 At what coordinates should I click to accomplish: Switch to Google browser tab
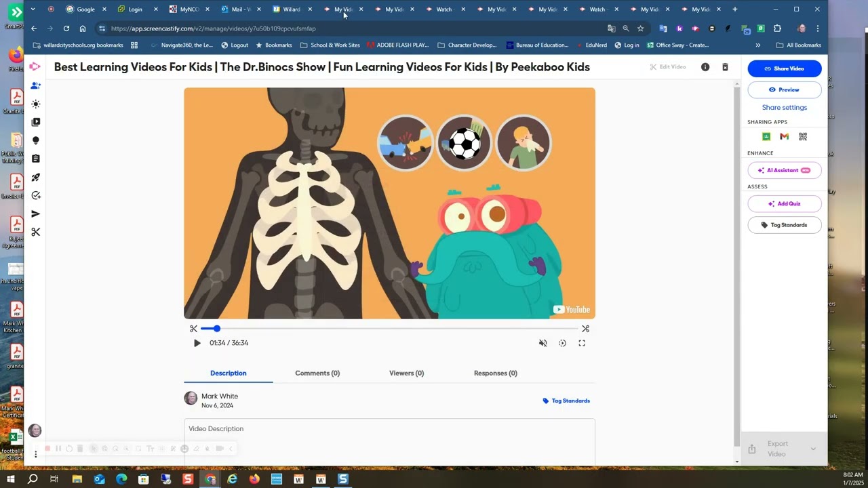pyautogui.click(x=85, y=9)
